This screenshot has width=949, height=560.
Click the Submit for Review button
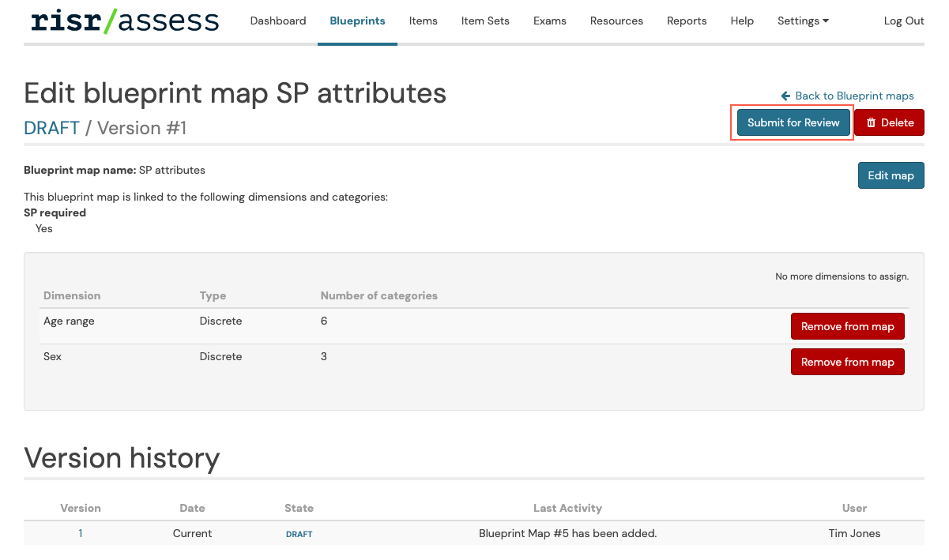pyautogui.click(x=793, y=122)
